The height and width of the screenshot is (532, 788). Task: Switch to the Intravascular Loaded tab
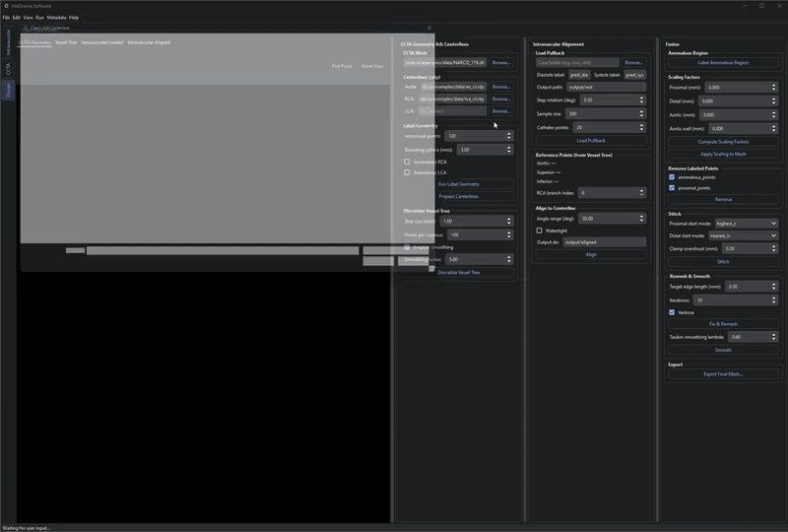[102, 42]
